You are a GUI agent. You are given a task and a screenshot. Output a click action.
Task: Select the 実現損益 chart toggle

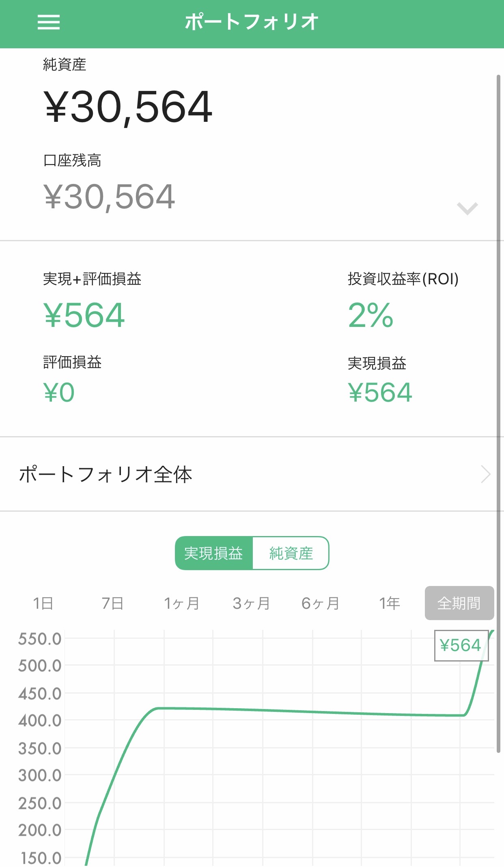214,553
